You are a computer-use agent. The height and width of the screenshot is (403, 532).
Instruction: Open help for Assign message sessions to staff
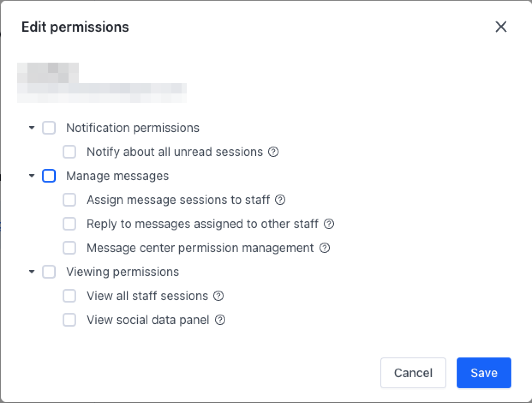tap(280, 200)
